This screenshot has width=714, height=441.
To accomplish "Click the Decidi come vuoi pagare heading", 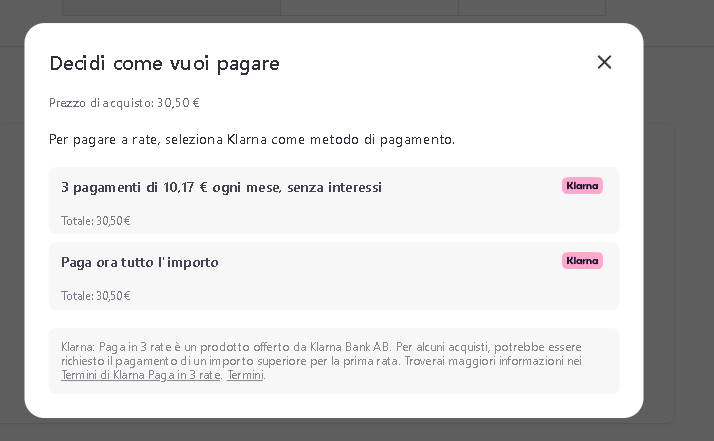I will click(164, 64).
